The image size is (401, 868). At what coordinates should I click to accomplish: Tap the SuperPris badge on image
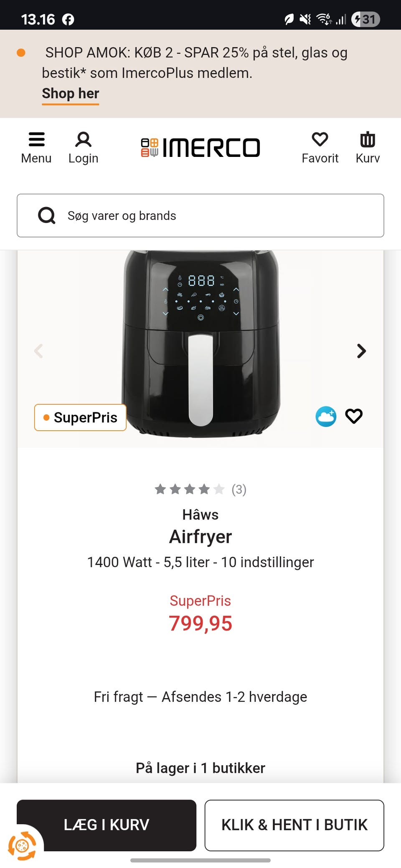click(80, 417)
